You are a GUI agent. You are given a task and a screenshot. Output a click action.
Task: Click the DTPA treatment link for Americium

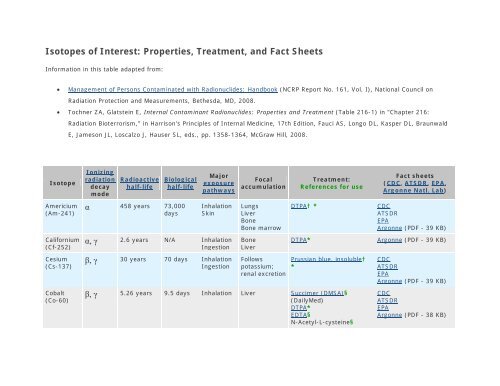[298, 206]
